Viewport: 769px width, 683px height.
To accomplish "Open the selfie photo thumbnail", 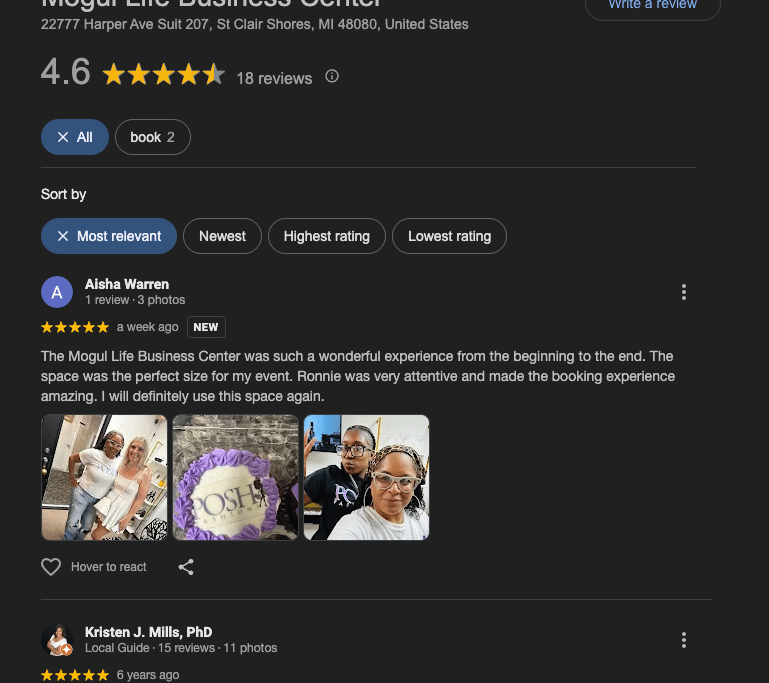I will (x=366, y=478).
